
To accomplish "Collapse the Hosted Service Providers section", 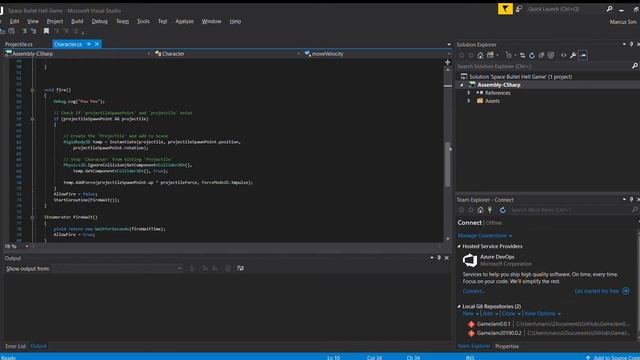I will (459, 246).
